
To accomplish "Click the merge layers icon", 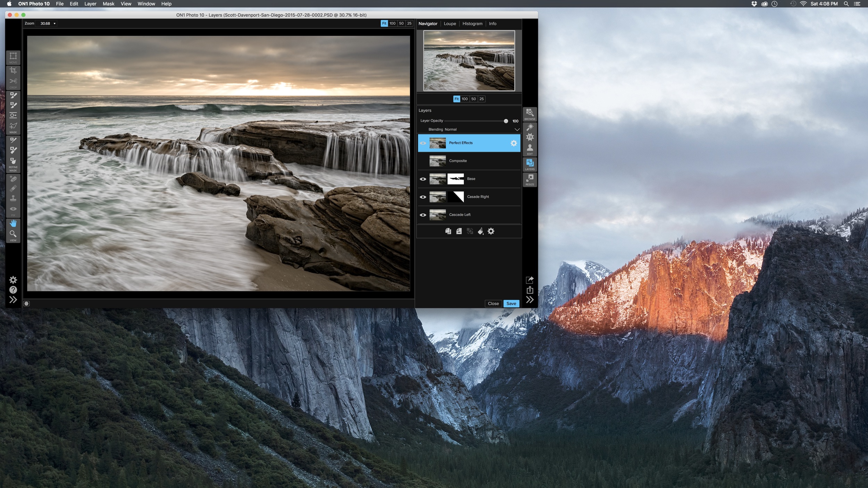I will [470, 231].
